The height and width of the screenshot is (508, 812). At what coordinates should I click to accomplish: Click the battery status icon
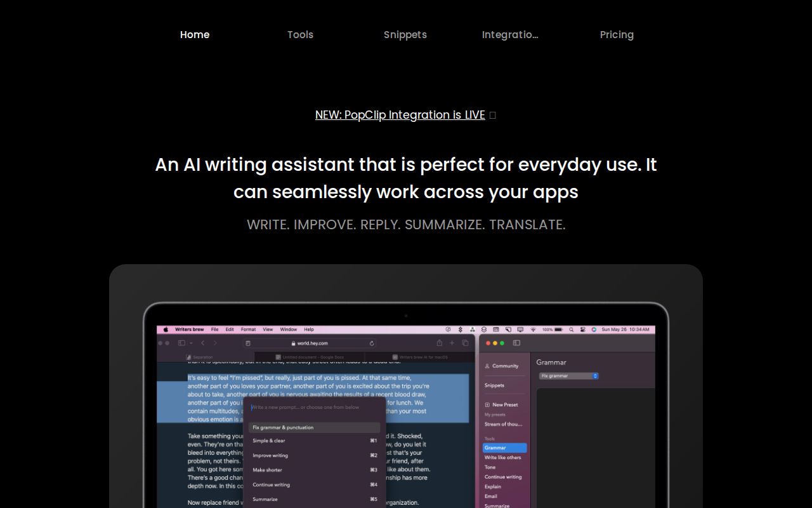coord(558,330)
